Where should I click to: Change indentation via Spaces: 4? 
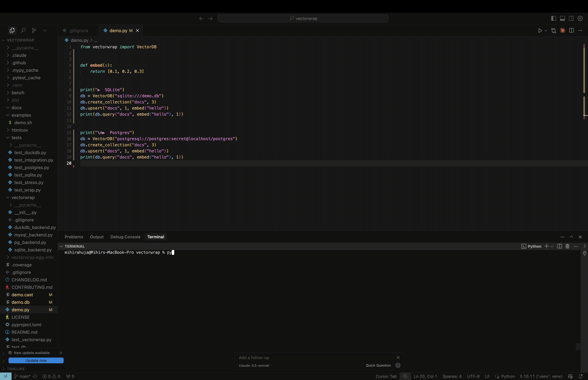point(452,376)
